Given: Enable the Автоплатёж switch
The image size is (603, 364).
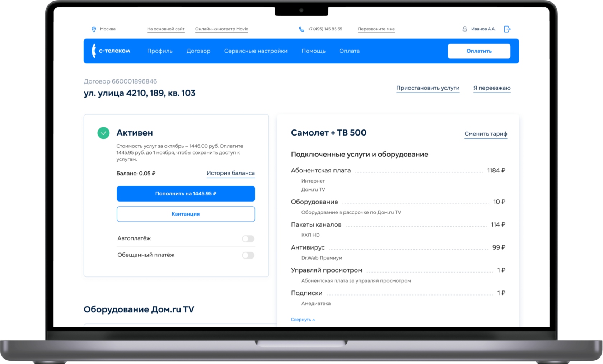Looking at the screenshot, I should tap(248, 238).
